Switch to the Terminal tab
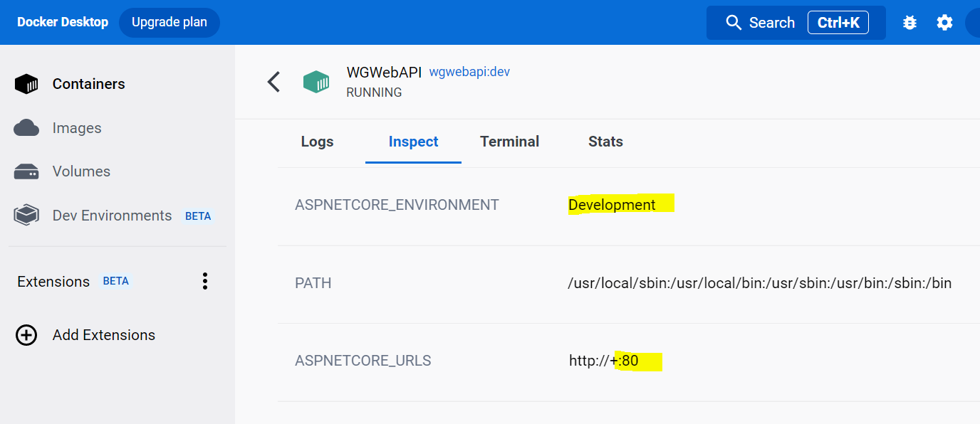The height and width of the screenshot is (424, 980). point(510,142)
